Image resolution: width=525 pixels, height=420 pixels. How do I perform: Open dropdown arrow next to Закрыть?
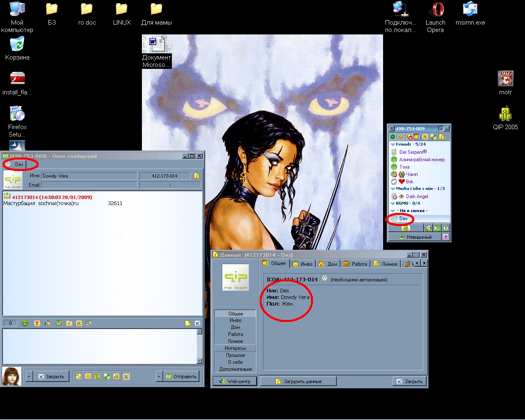[x=29, y=377]
